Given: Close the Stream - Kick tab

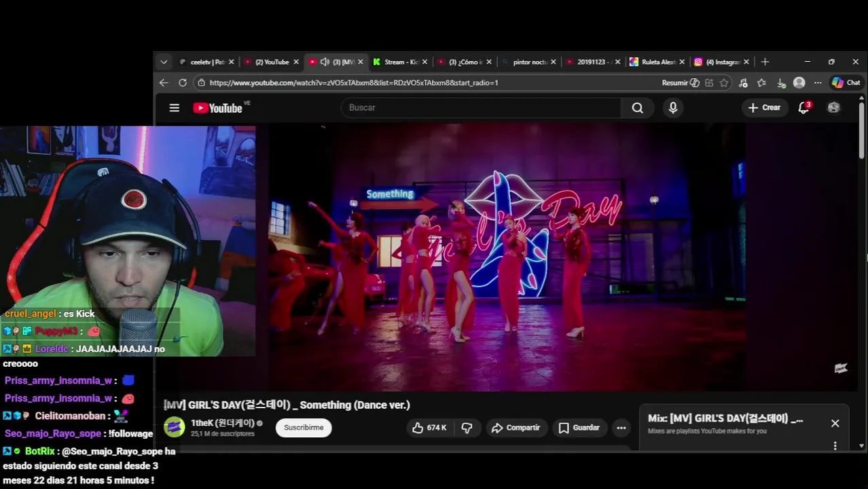Looking at the screenshot, I should click(x=424, y=62).
